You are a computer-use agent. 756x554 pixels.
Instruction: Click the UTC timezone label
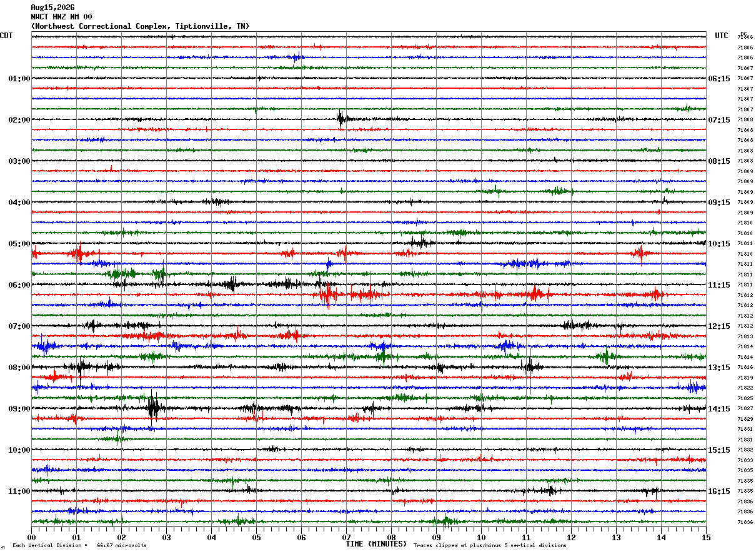tap(722, 36)
